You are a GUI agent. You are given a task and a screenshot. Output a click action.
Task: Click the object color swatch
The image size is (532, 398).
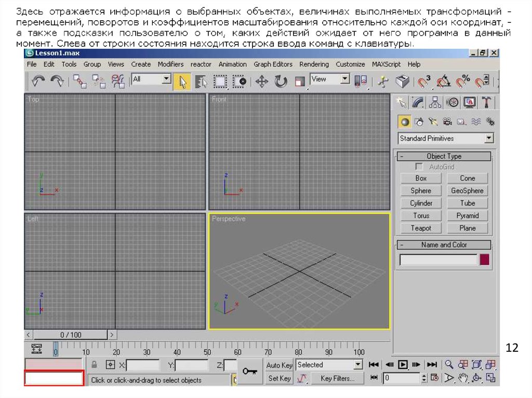[x=484, y=260]
